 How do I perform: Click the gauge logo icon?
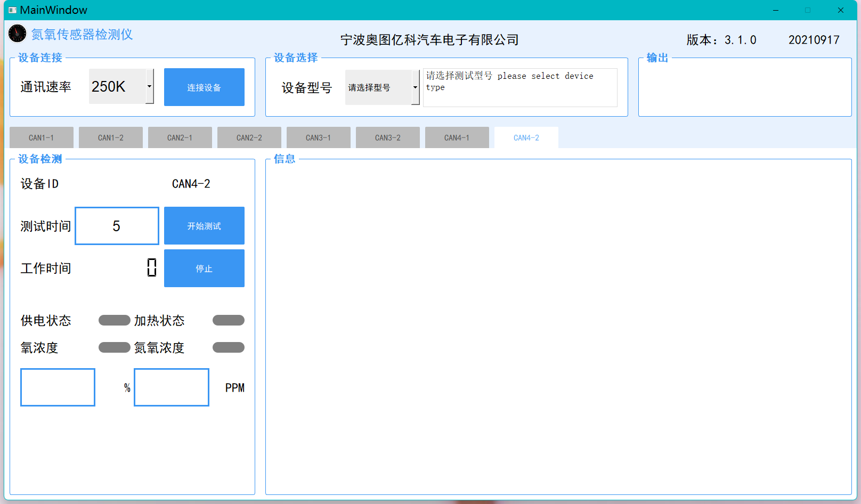point(17,34)
